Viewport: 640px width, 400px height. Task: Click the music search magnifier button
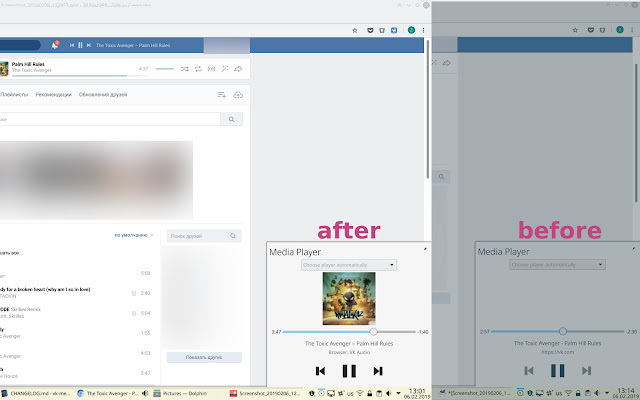click(x=231, y=119)
